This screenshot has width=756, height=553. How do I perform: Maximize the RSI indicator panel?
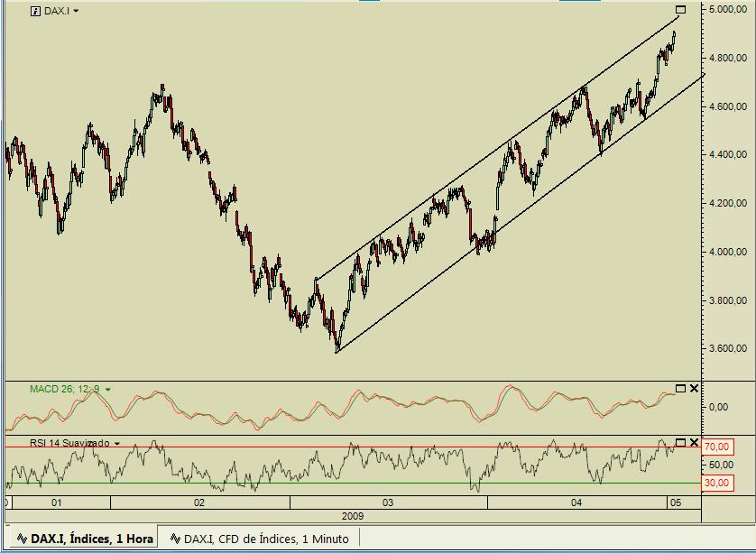(x=680, y=442)
